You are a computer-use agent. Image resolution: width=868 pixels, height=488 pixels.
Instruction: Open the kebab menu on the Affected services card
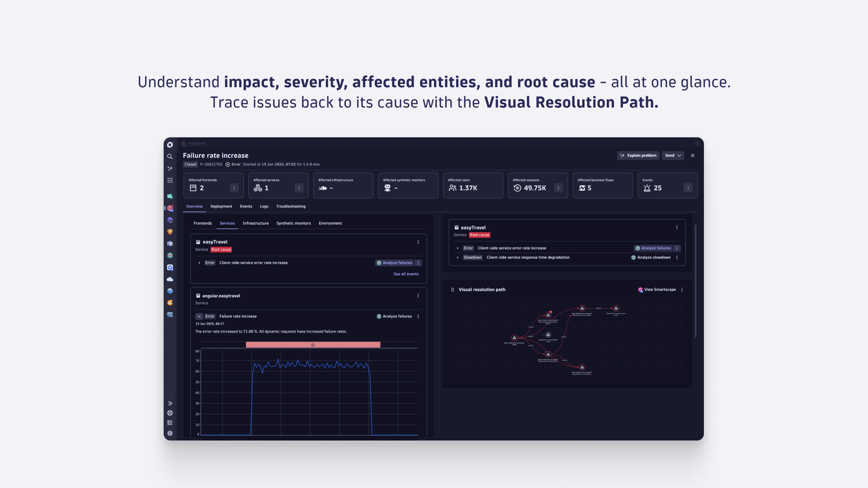pyautogui.click(x=299, y=187)
